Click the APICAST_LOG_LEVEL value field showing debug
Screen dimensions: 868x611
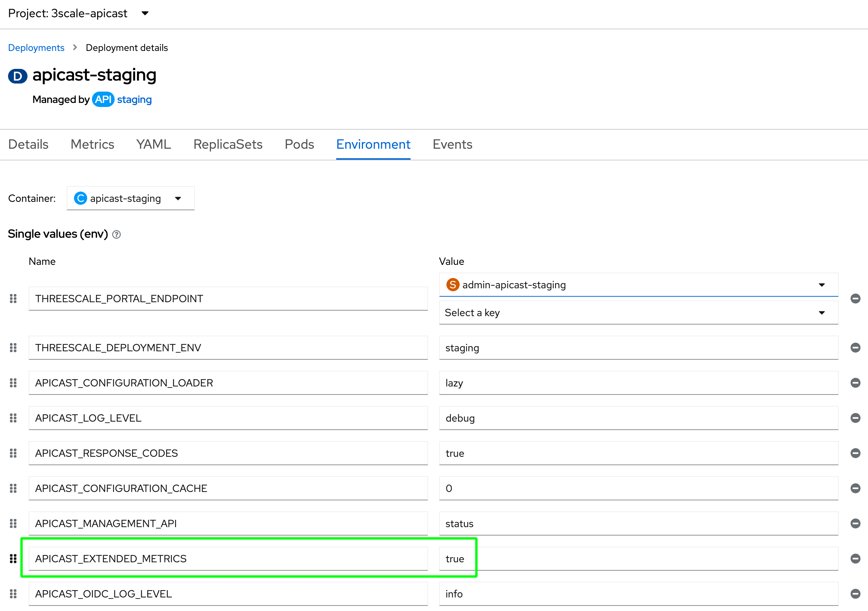pyautogui.click(x=638, y=418)
